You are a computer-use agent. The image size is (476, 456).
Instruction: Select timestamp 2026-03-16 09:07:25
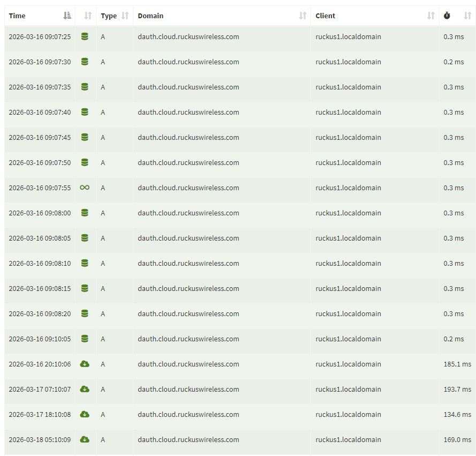coord(40,37)
